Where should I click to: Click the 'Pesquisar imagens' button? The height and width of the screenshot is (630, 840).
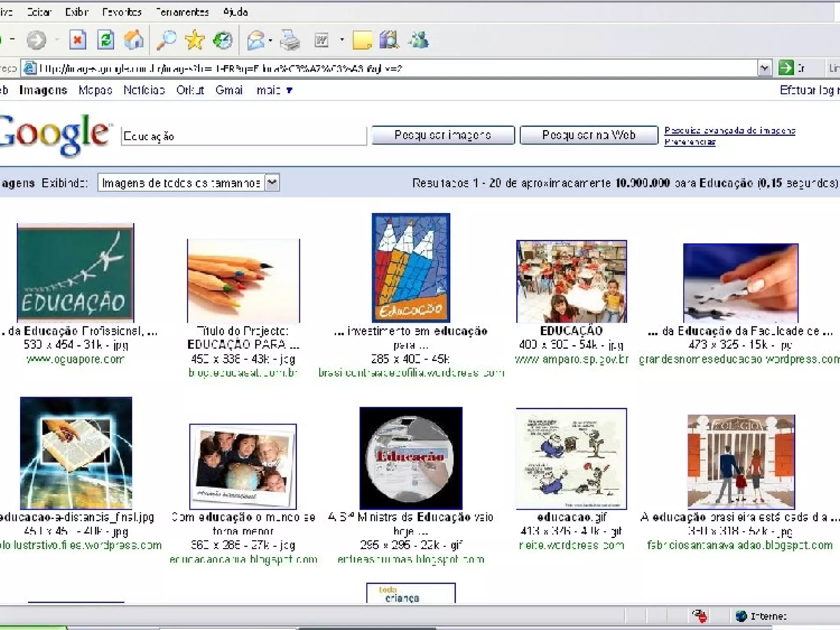pyautogui.click(x=443, y=135)
